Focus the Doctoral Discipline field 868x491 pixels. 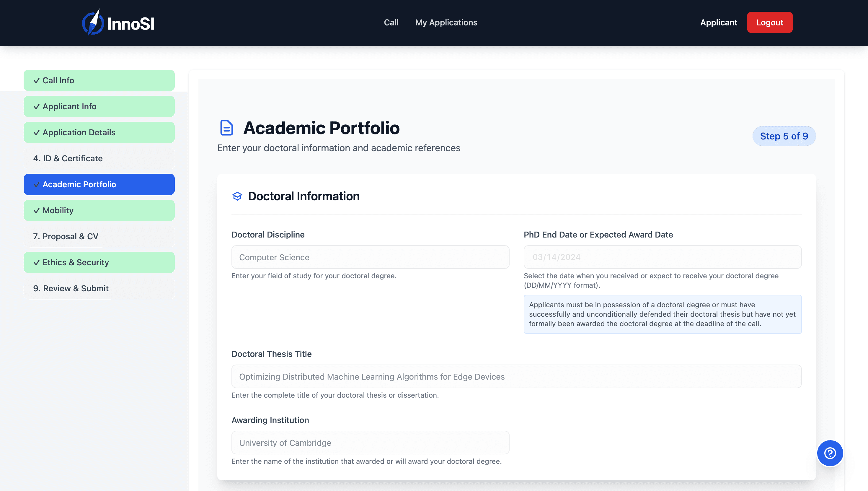[x=370, y=257]
